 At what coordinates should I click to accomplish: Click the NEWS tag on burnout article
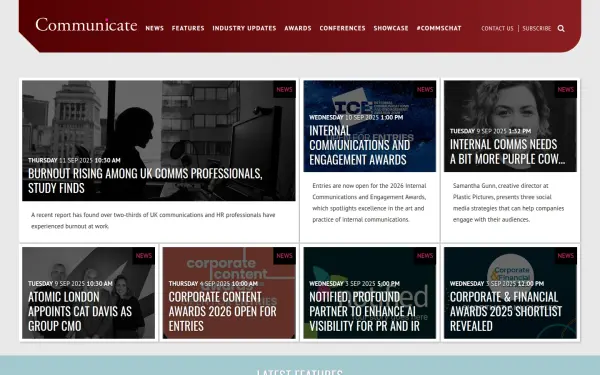pyautogui.click(x=284, y=90)
